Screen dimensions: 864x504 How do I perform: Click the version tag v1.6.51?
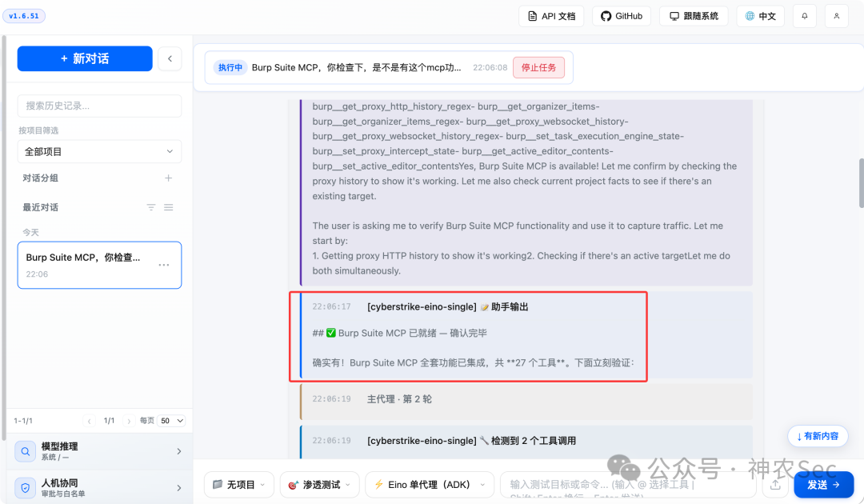(x=24, y=16)
